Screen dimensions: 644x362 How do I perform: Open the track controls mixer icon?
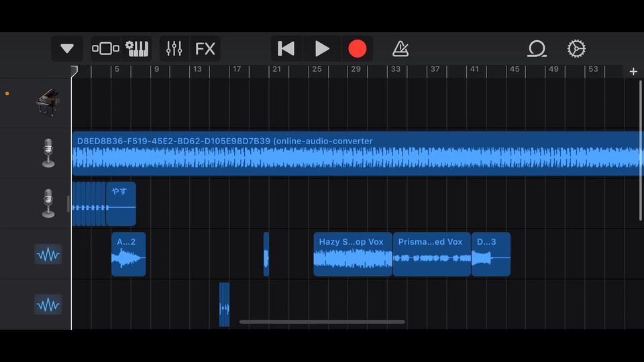point(174,49)
